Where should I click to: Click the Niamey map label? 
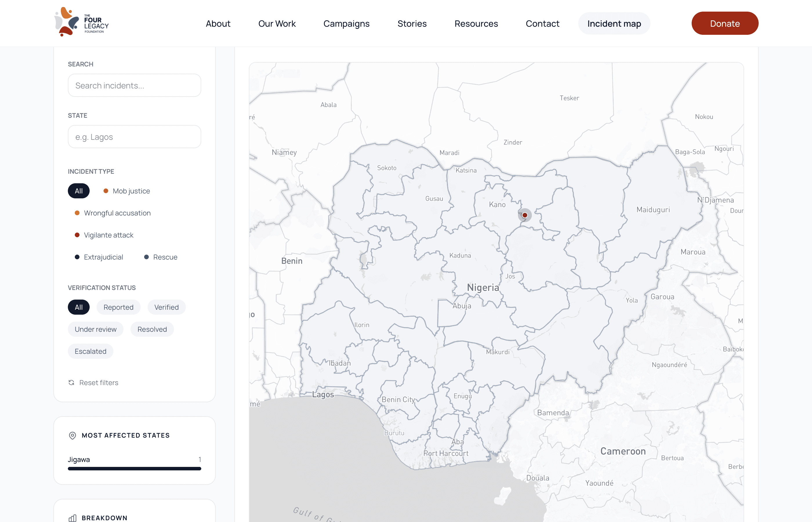(x=284, y=153)
